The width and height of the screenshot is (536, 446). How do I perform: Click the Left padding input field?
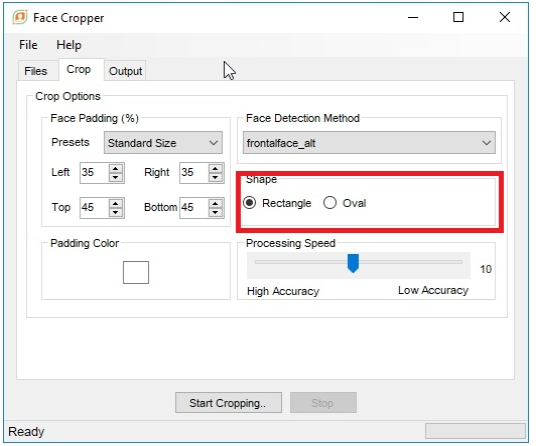pos(95,173)
